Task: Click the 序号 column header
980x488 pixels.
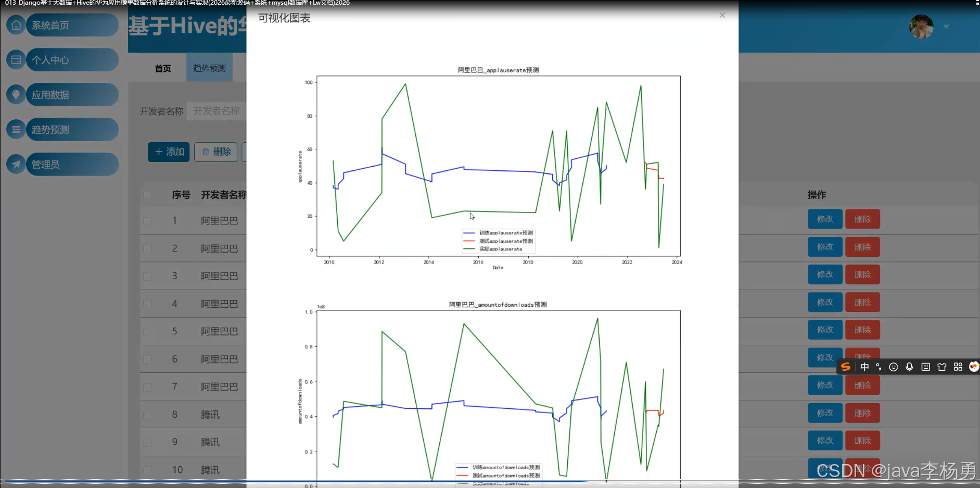Action: point(181,195)
